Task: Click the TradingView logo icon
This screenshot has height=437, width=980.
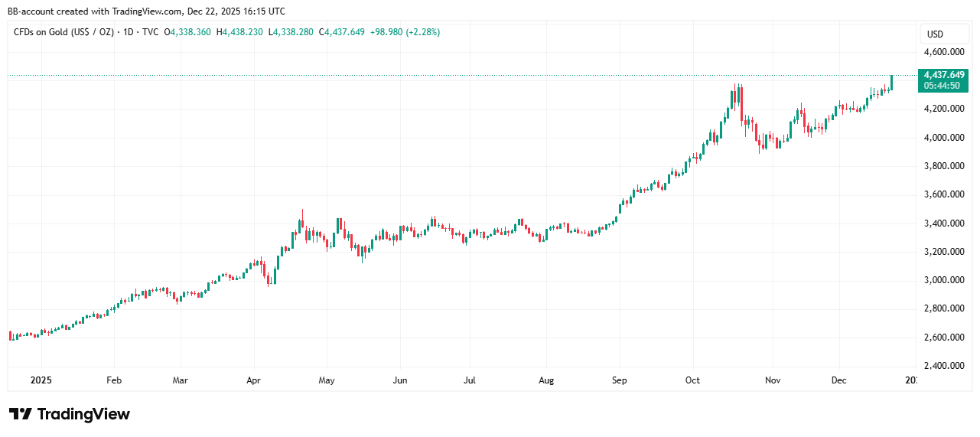Action: point(21,414)
